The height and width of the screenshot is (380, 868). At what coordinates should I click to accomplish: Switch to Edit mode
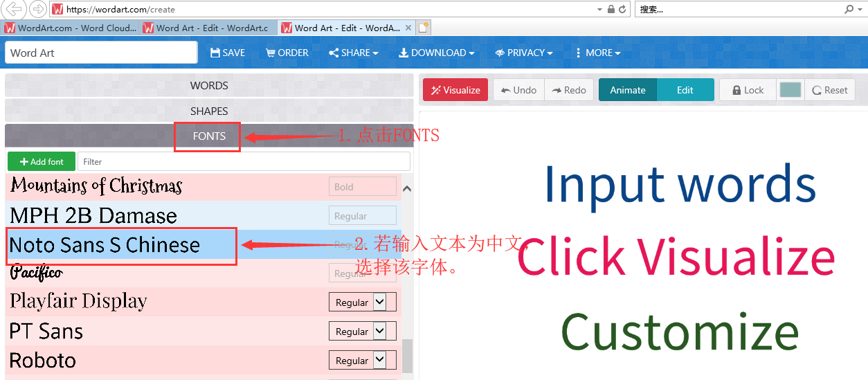pos(685,90)
